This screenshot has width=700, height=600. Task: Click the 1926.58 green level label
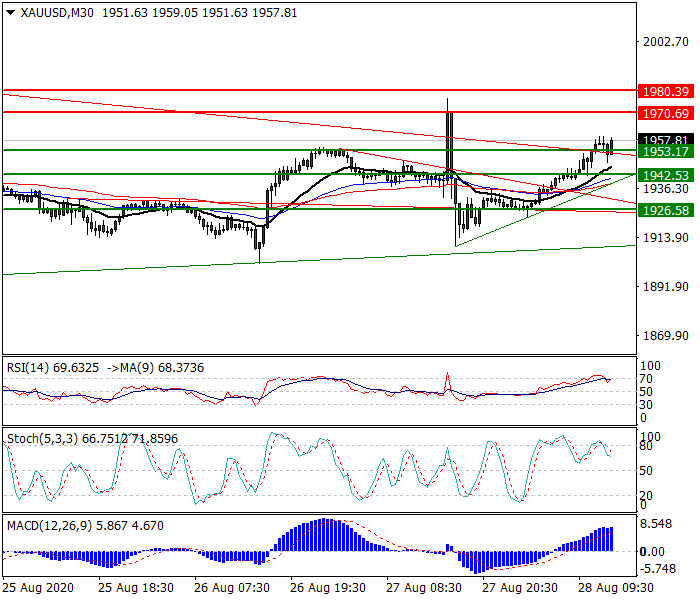tap(666, 210)
